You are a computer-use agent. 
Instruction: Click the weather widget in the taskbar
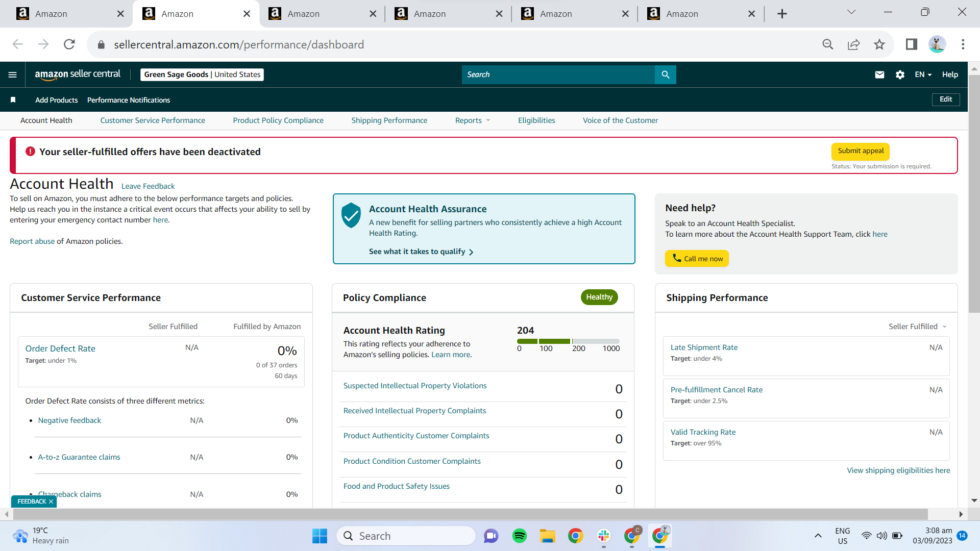click(x=41, y=536)
